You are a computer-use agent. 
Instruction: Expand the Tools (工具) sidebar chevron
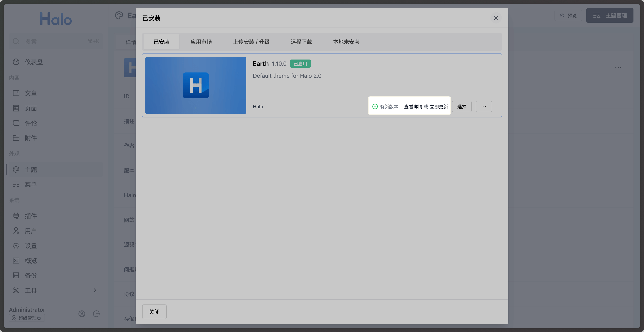click(95, 290)
